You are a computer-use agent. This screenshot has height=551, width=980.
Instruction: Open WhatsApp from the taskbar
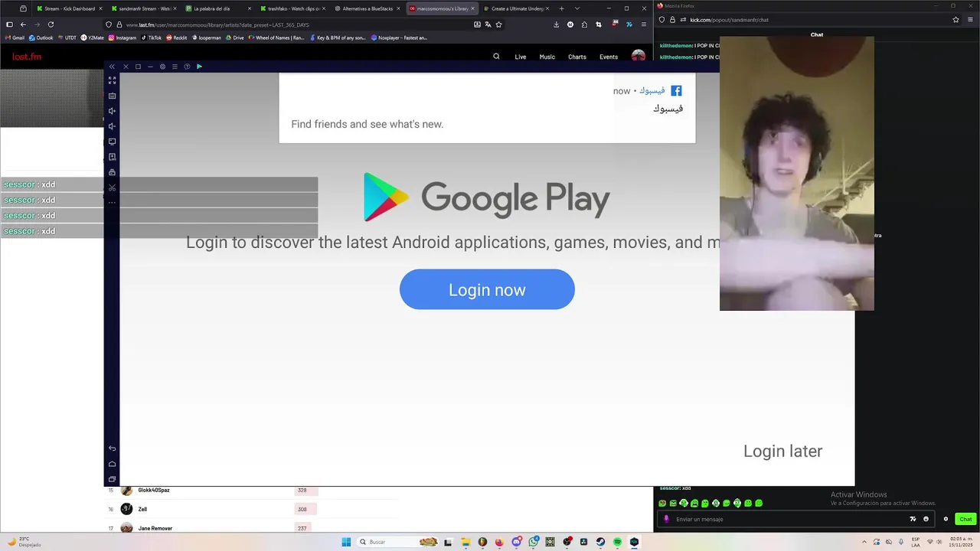click(x=534, y=542)
